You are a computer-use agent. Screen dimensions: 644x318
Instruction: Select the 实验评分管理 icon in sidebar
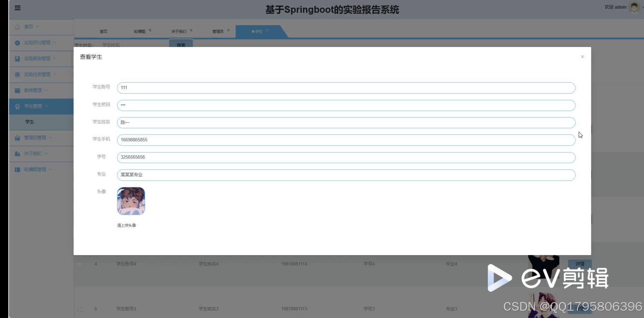(x=17, y=43)
